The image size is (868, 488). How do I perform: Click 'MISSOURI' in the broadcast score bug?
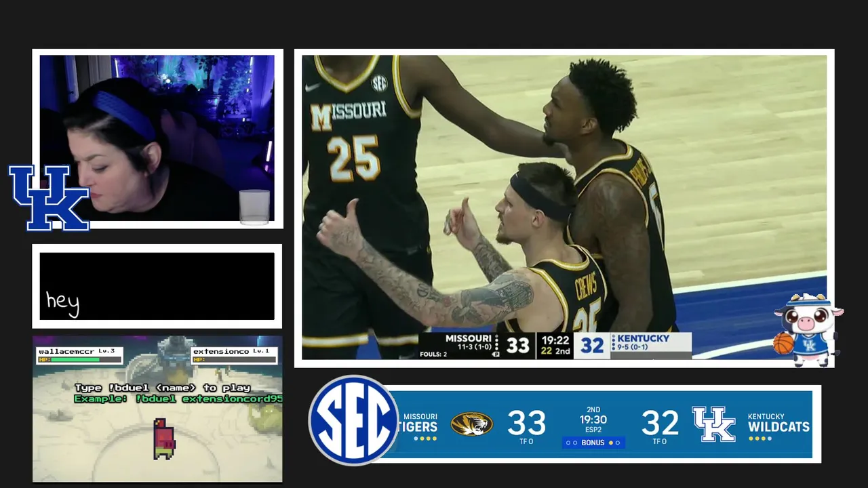click(x=468, y=338)
